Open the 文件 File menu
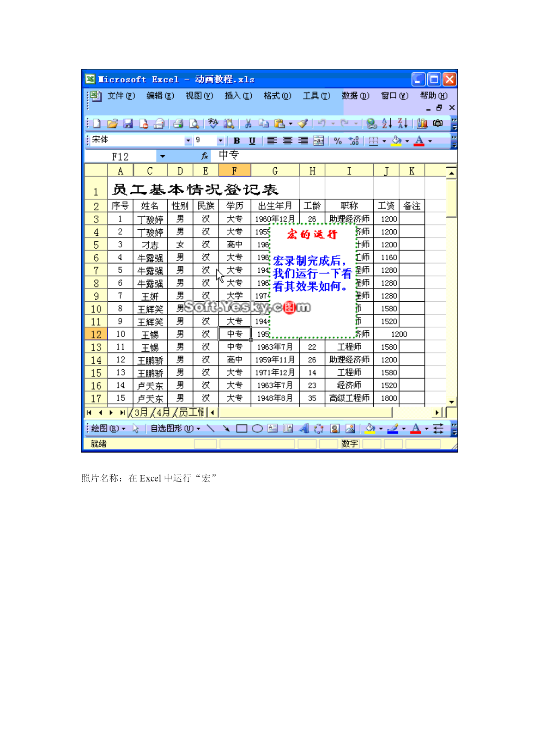This screenshot has height=756, width=535. (121, 96)
